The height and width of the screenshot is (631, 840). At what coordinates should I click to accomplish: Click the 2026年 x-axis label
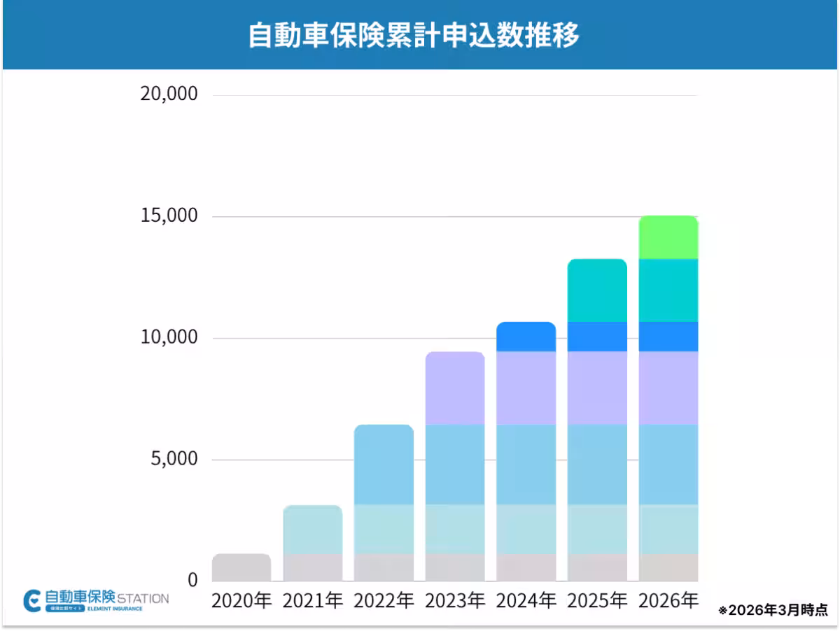(668, 600)
